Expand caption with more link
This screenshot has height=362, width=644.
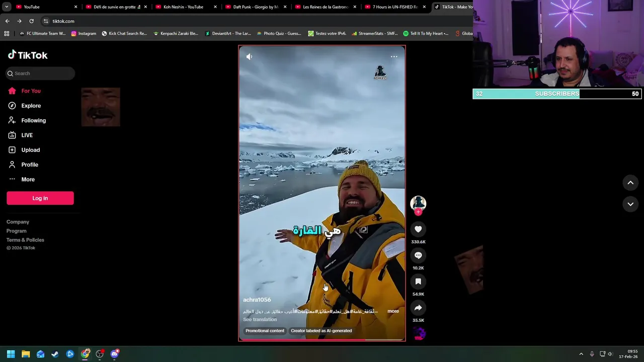tap(393, 311)
